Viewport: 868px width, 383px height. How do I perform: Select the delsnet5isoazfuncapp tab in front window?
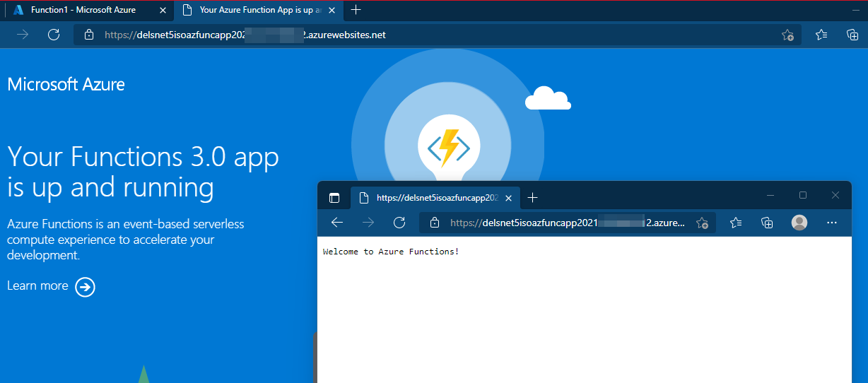[435, 198]
